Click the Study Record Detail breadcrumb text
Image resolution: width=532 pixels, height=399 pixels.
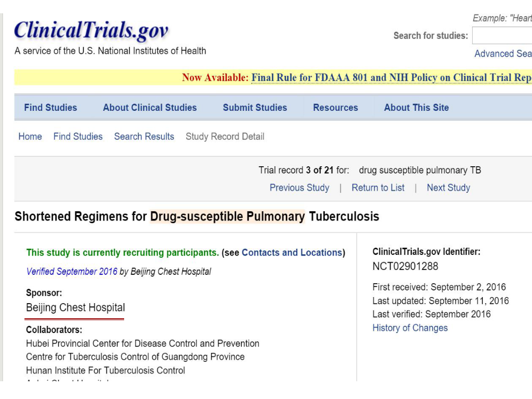[x=225, y=136]
